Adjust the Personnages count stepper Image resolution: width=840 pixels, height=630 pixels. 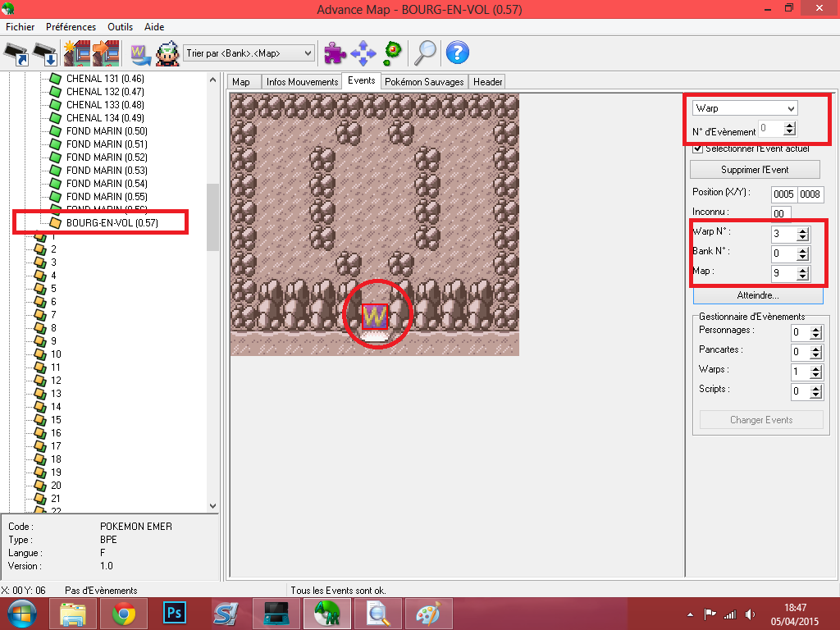click(815, 332)
